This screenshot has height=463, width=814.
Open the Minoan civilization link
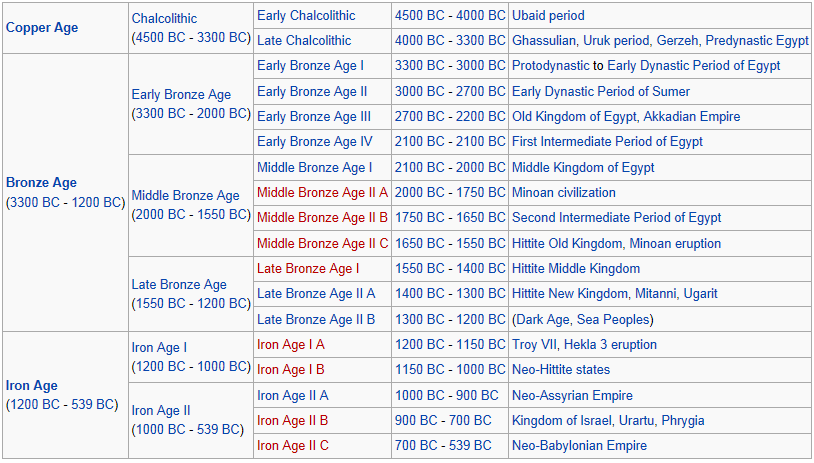564,193
